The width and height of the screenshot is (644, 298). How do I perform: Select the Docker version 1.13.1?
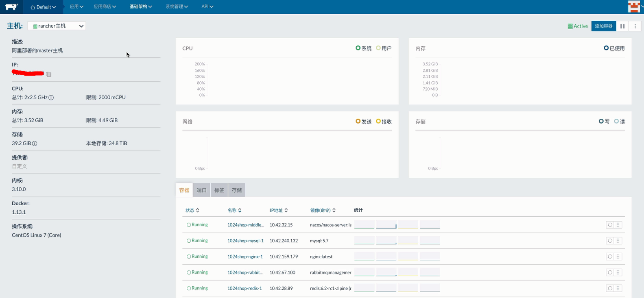(x=19, y=212)
